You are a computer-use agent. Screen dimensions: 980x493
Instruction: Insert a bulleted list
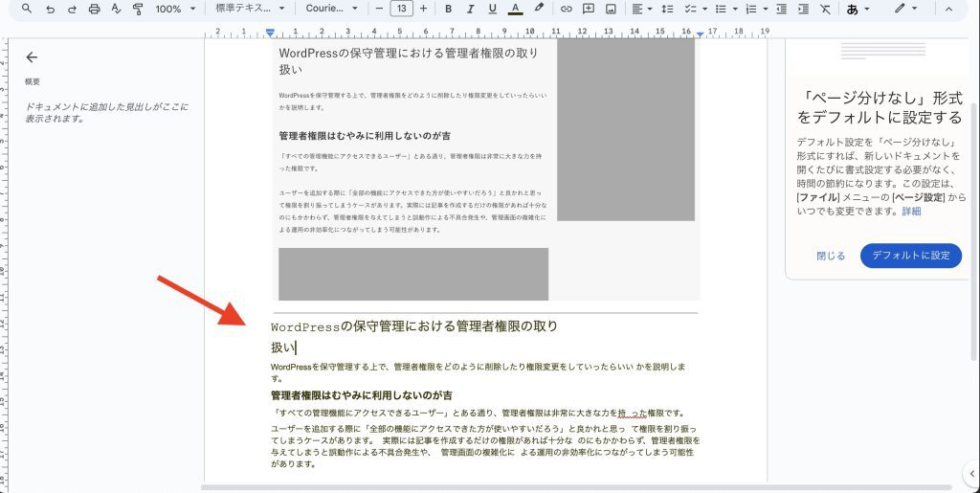point(721,9)
